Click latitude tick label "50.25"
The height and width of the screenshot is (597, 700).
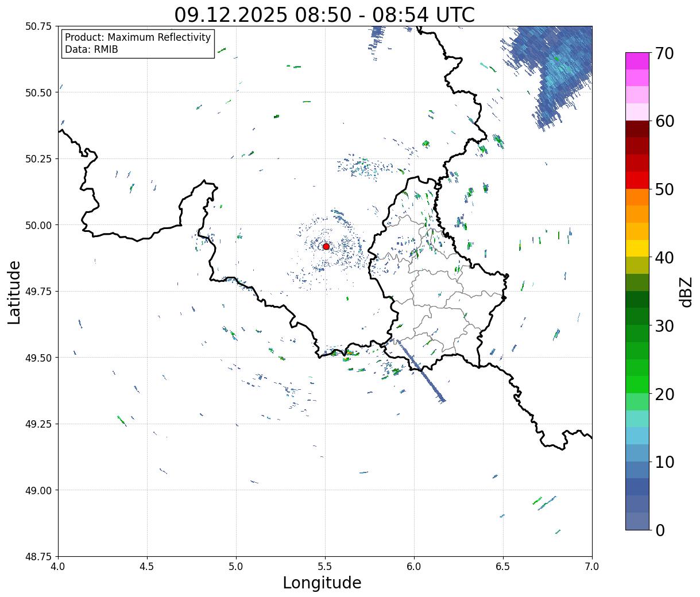coord(39,159)
